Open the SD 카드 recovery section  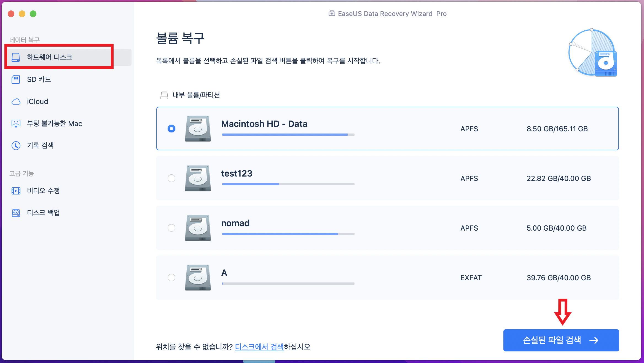[x=39, y=79]
